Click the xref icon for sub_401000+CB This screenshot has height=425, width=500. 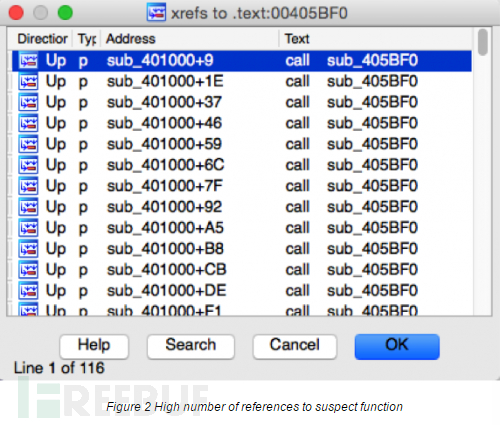point(28,270)
